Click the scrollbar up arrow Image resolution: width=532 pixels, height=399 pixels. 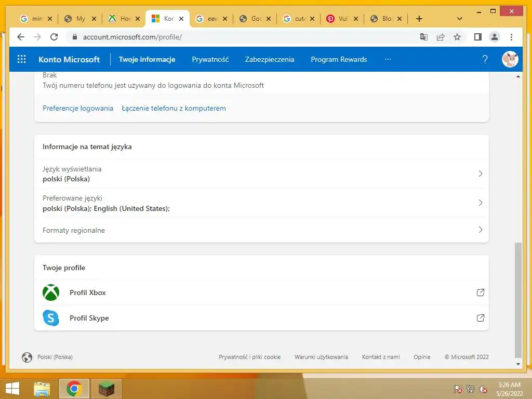(x=518, y=76)
